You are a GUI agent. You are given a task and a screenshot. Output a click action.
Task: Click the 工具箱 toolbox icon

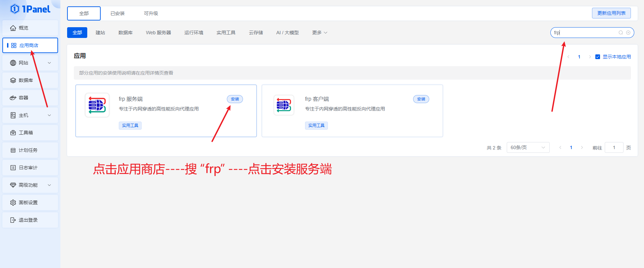point(13,133)
